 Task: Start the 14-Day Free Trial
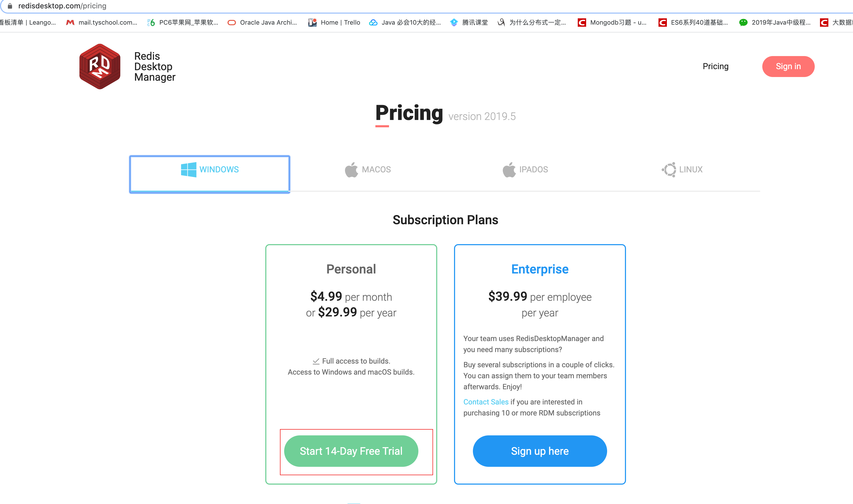pos(351,451)
